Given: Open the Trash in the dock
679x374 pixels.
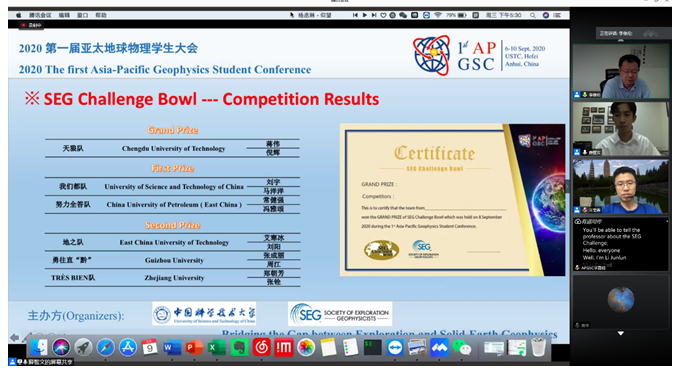Looking at the screenshot, I should pyautogui.click(x=538, y=347).
